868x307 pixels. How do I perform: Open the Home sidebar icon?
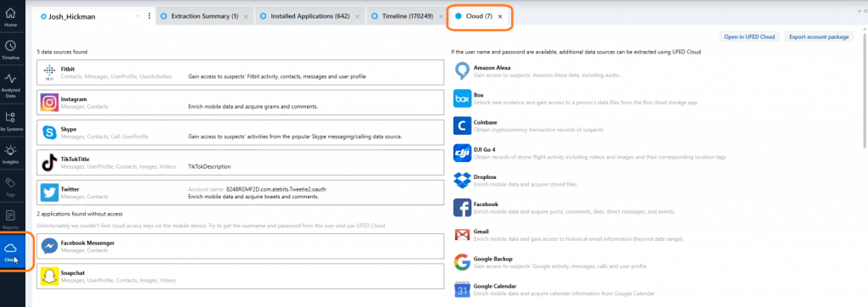pos(10,18)
